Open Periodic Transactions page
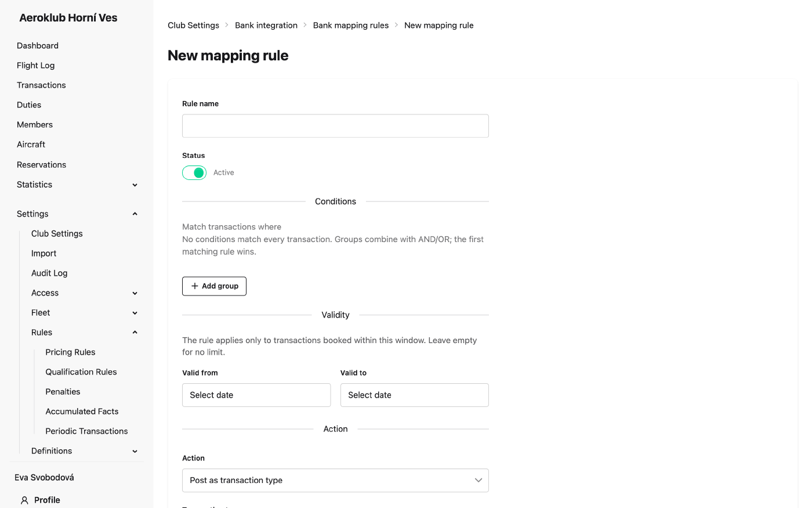812x508 pixels. tap(86, 431)
